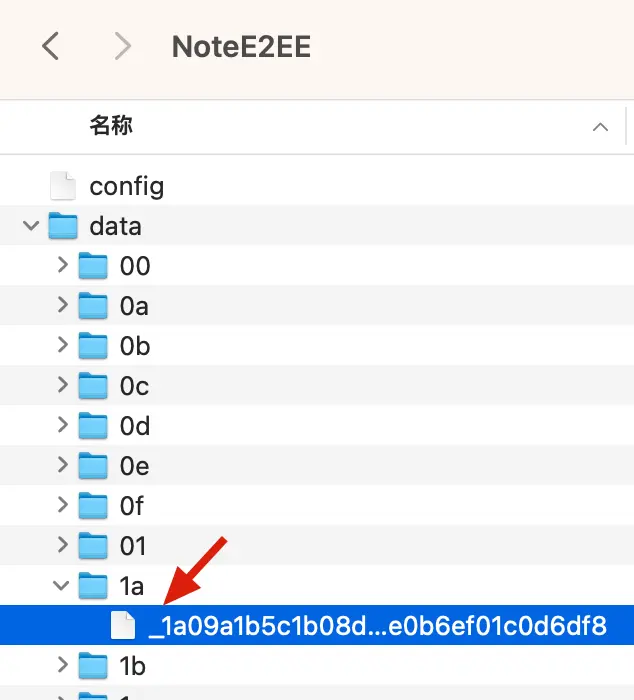The width and height of the screenshot is (634, 700).
Task: Go back with the left arrow
Action: pos(50,46)
